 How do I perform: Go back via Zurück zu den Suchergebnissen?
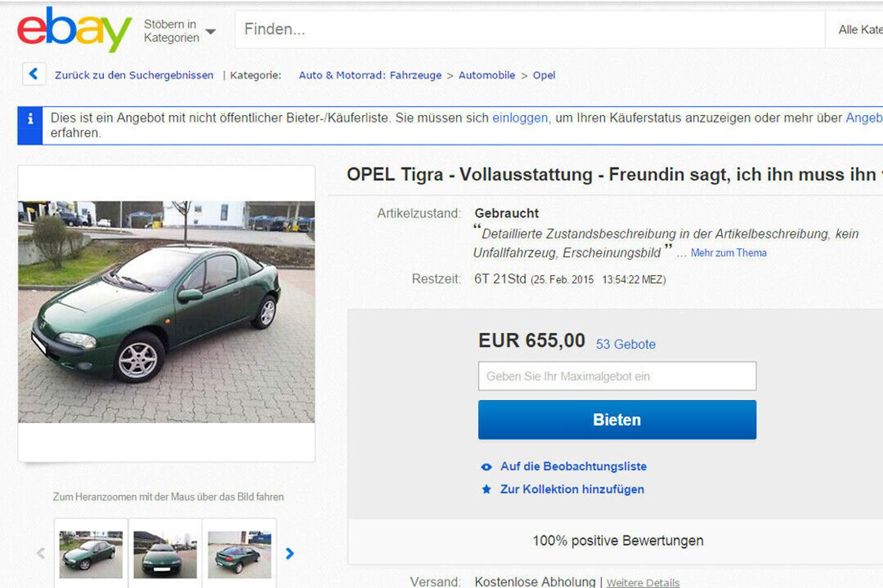pyautogui.click(x=134, y=75)
